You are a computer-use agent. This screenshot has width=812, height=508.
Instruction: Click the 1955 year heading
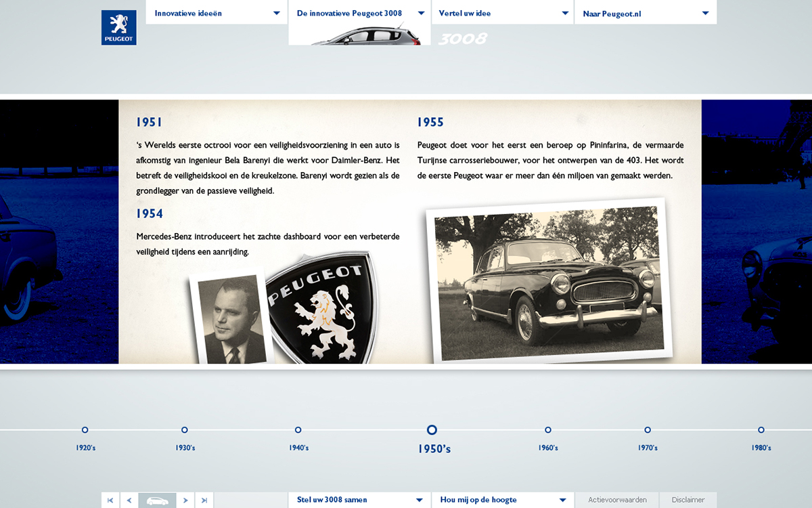430,123
